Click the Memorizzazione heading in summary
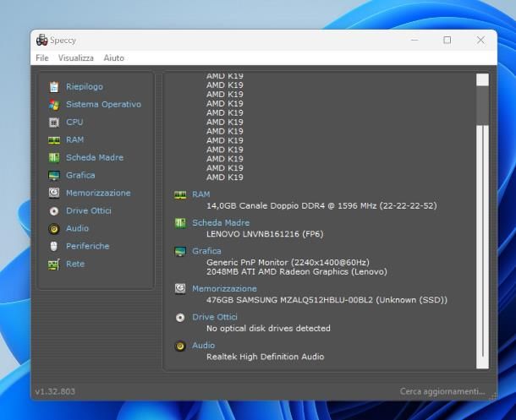Screen dimensions: 516x420 click(224, 289)
